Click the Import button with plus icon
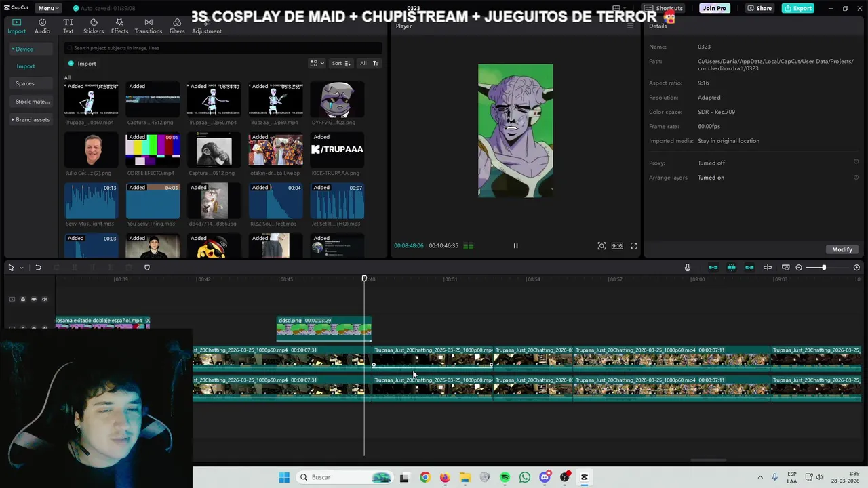 (x=82, y=64)
